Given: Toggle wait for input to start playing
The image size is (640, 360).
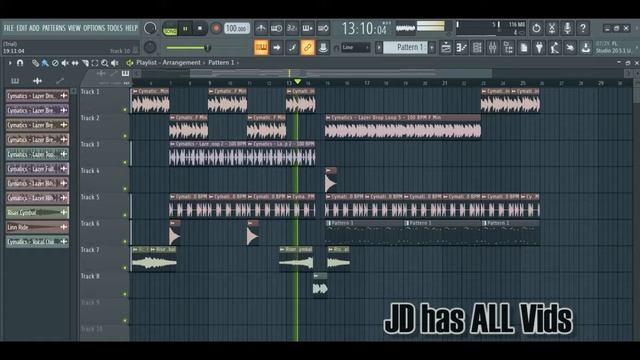Looking at the screenshot, I should tap(276, 29).
